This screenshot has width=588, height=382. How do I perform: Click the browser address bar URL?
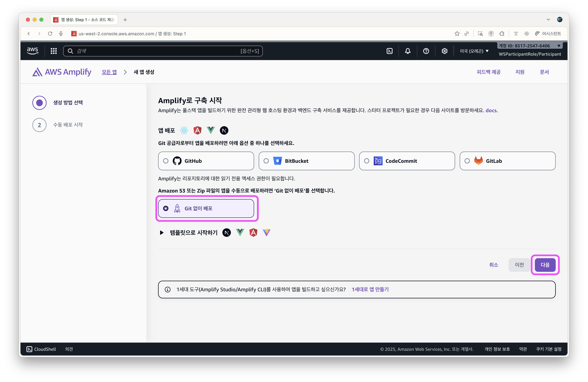click(132, 34)
